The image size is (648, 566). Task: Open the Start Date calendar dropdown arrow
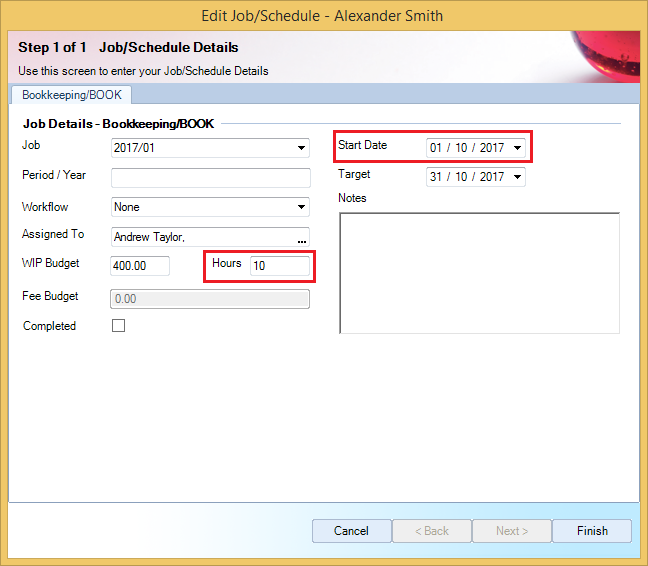tap(517, 147)
